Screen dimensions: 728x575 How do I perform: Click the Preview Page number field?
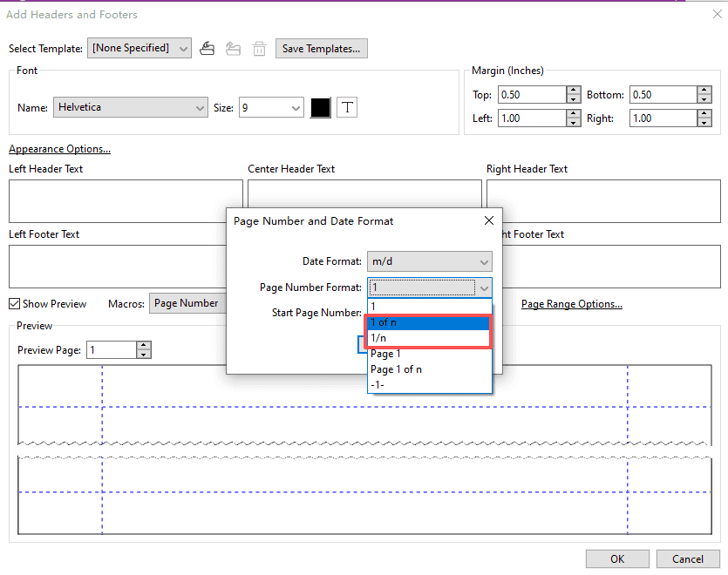[112, 350]
